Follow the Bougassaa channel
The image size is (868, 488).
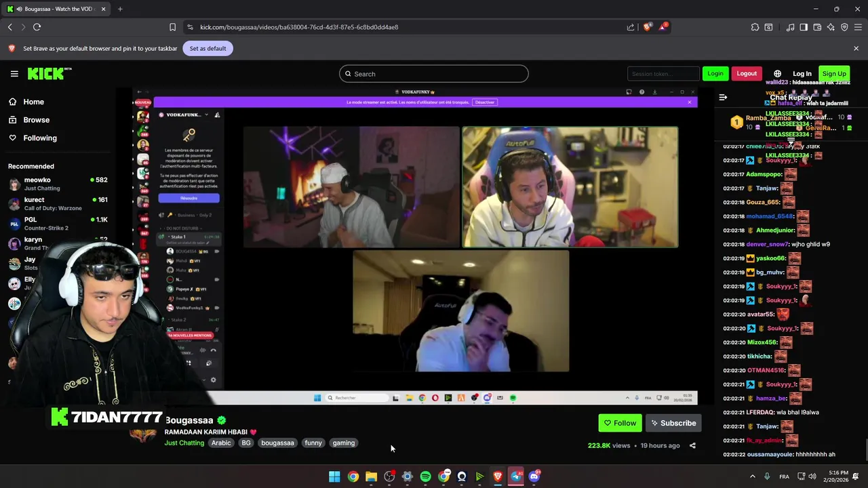[x=620, y=423]
